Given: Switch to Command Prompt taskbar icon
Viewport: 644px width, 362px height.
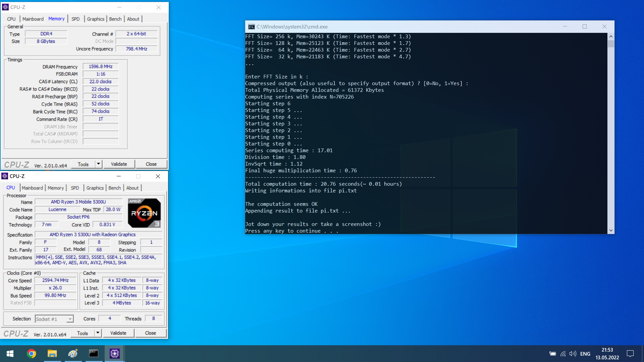Looking at the screenshot, I should 94,354.
